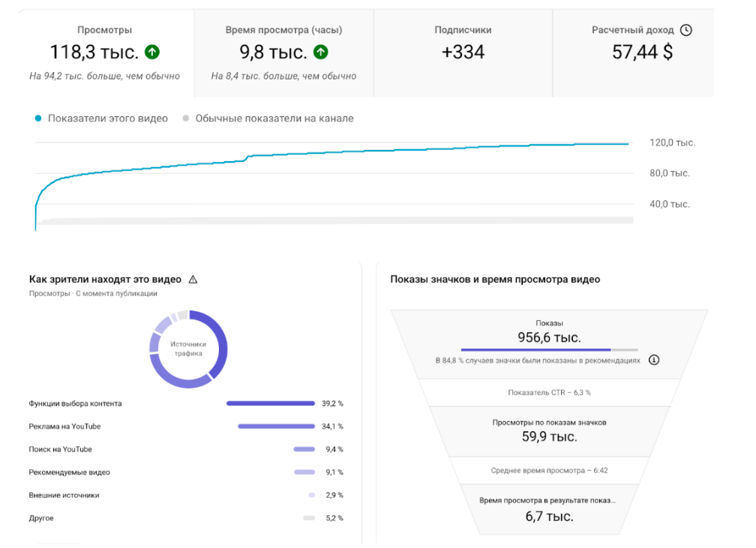Screen dimensions: 756x548
Task: Click the traffic sources donut chart
Action: coord(188,349)
